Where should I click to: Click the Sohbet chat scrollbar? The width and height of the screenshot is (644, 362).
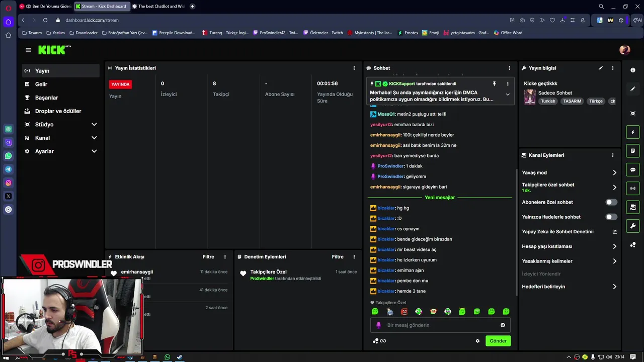click(x=517, y=231)
